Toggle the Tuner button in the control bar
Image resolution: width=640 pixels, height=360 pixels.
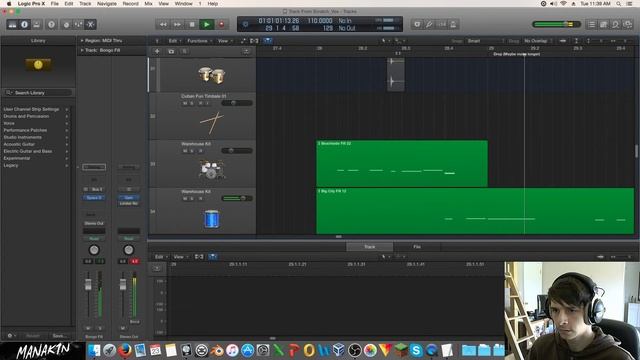[429, 24]
